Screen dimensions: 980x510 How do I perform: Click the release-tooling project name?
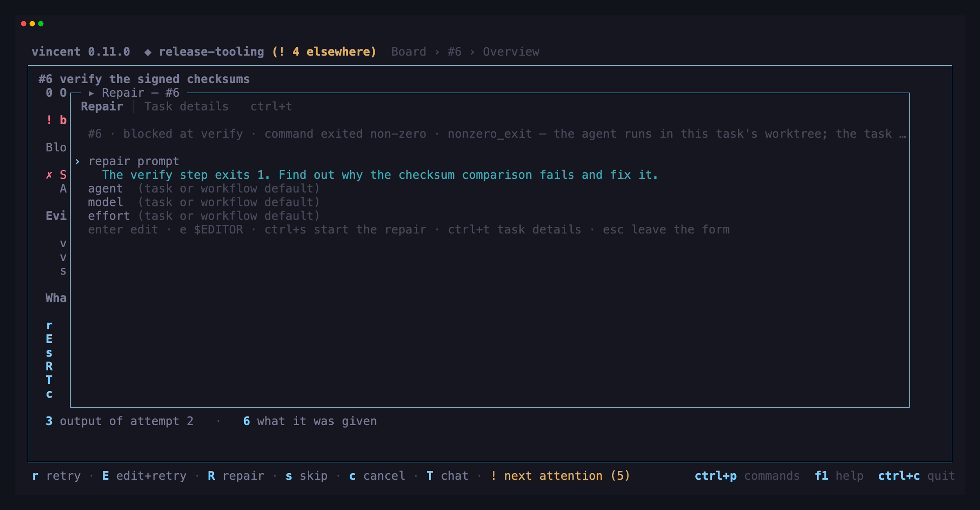[x=211, y=52]
